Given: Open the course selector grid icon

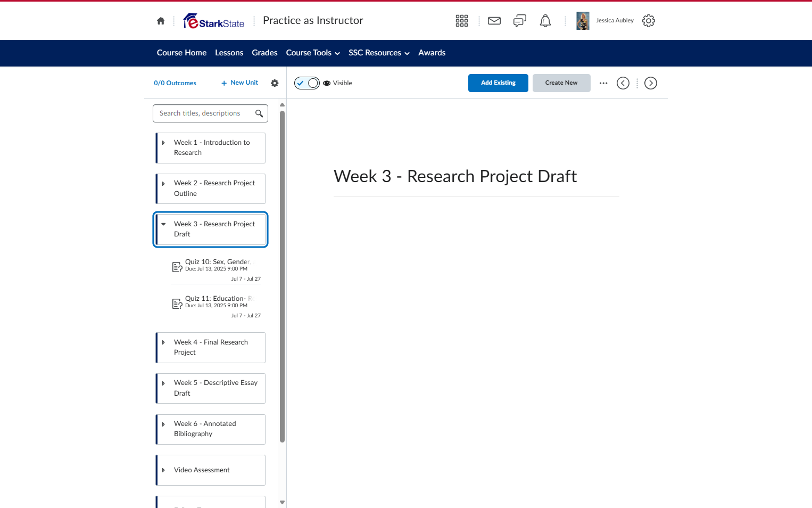Looking at the screenshot, I should click(462, 21).
